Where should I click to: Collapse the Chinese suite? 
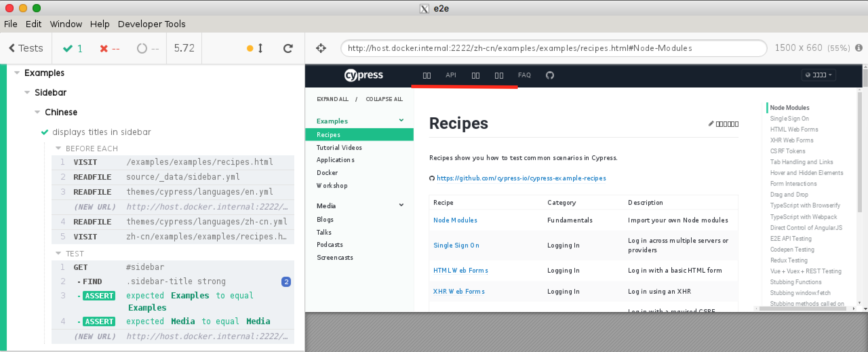click(x=37, y=112)
